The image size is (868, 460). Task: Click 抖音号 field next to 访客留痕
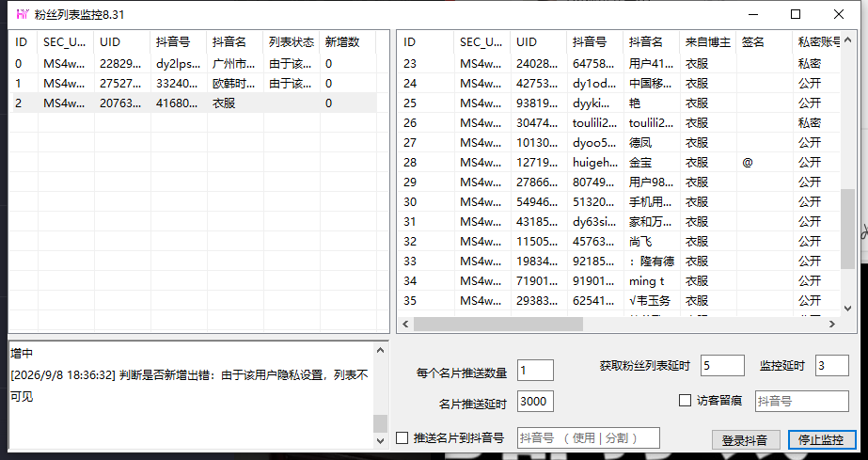tap(801, 401)
